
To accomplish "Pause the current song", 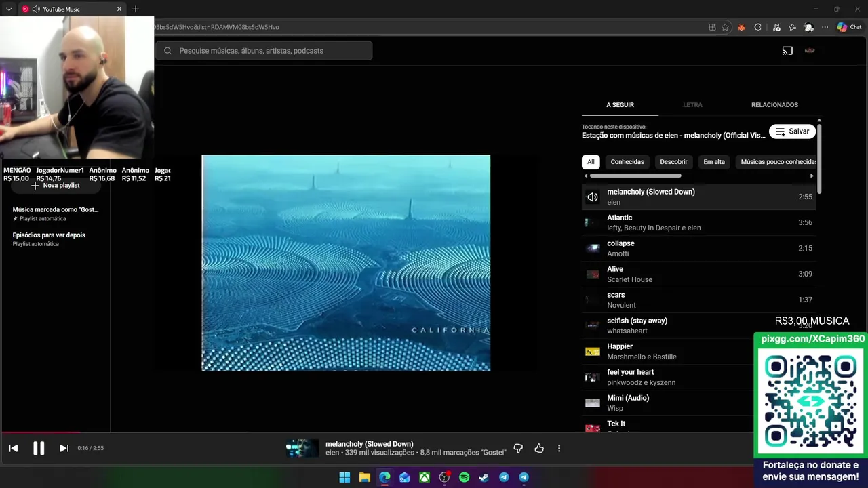I will (39, 448).
